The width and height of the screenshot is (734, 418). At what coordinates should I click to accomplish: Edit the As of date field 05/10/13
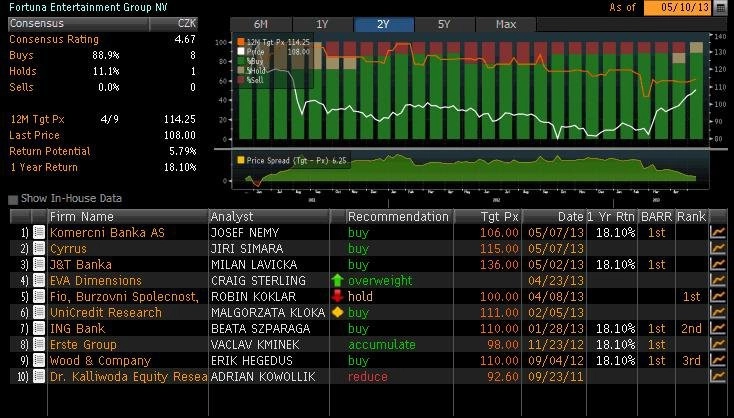click(x=678, y=8)
